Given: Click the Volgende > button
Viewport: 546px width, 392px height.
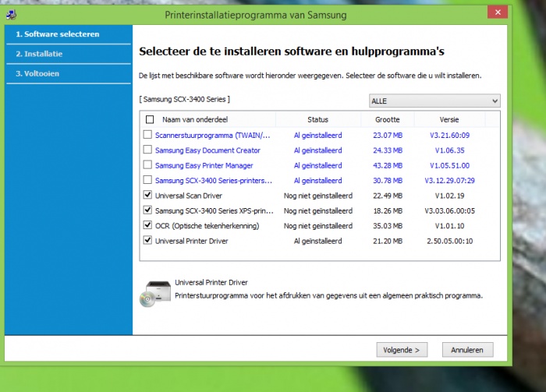Looking at the screenshot, I should 402,350.
